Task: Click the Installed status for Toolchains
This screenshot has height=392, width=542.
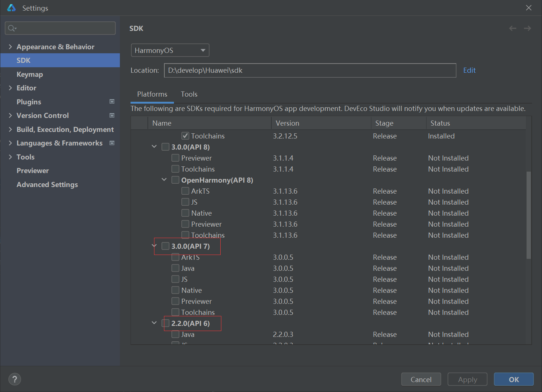Action: pyautogui.click(x=441, y=136)
